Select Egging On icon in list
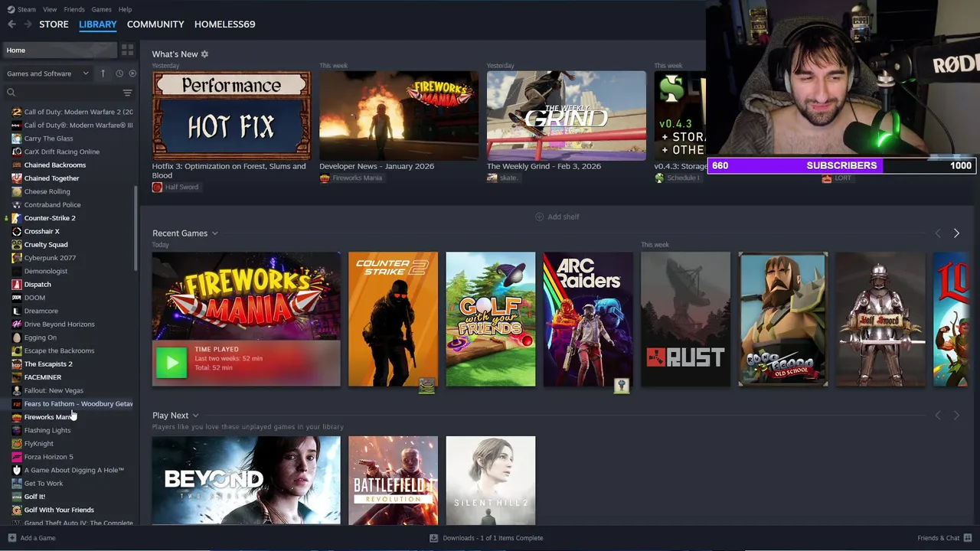Image resolution: width=980 pixels, height=551 pixels. [17, 337]
